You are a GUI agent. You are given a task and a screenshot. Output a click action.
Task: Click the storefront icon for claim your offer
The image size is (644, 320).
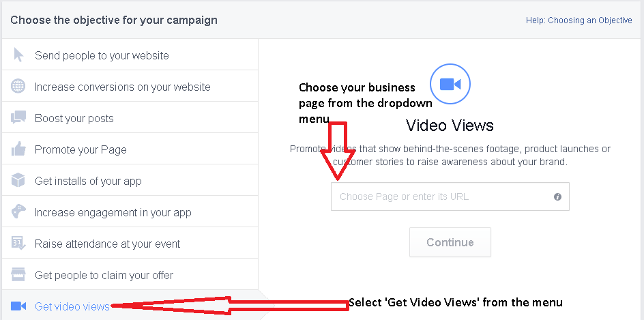18,275
